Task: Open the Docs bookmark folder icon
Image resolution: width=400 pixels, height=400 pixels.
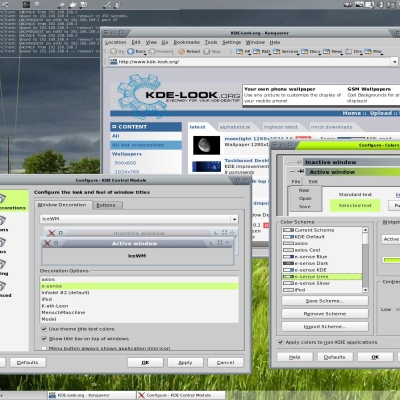Action: coord(305,51)
